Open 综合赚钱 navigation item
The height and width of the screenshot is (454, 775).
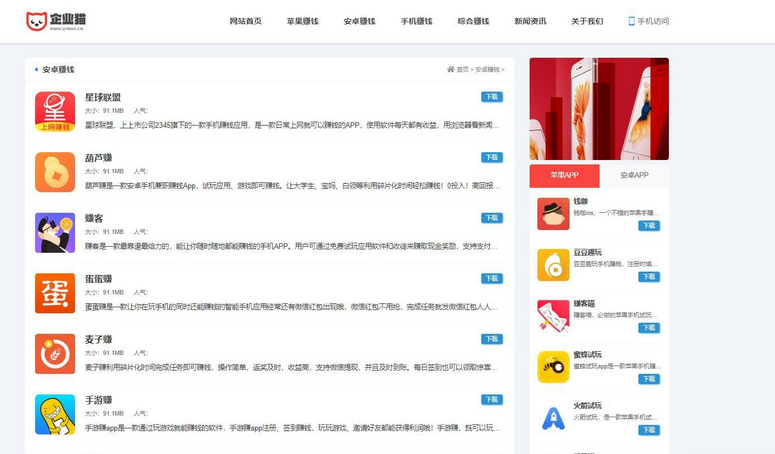473,21
